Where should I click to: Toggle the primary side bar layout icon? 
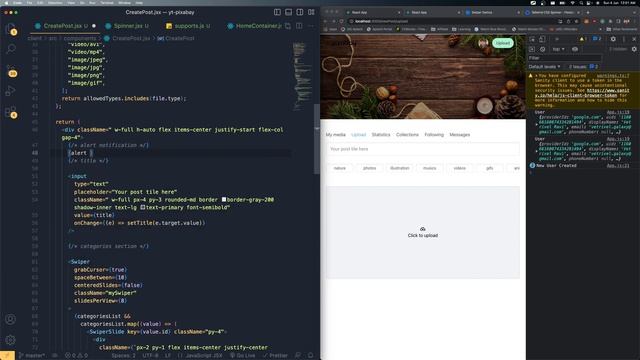[x=278, y=12]
